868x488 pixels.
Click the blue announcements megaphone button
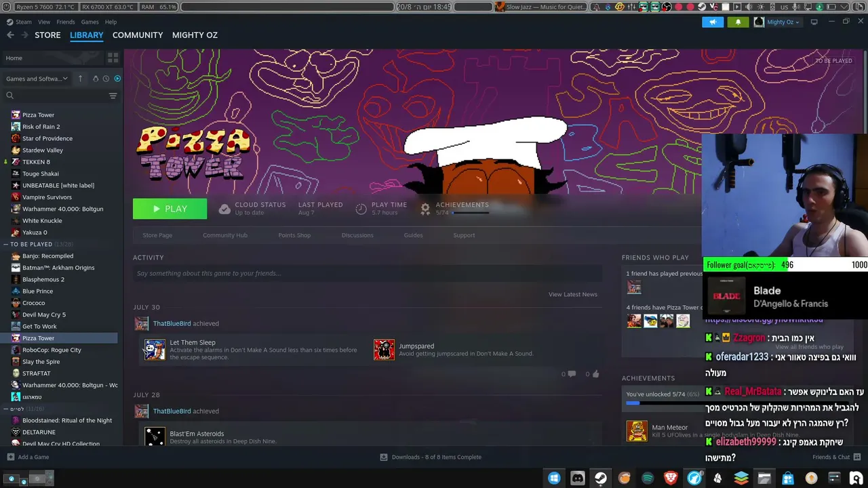pos(713,22)
